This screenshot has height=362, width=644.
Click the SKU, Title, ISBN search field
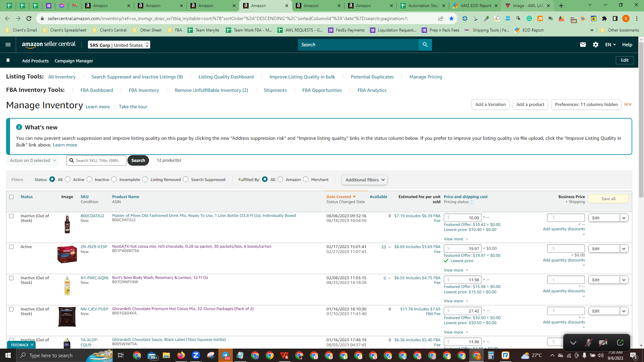point(96,161)
